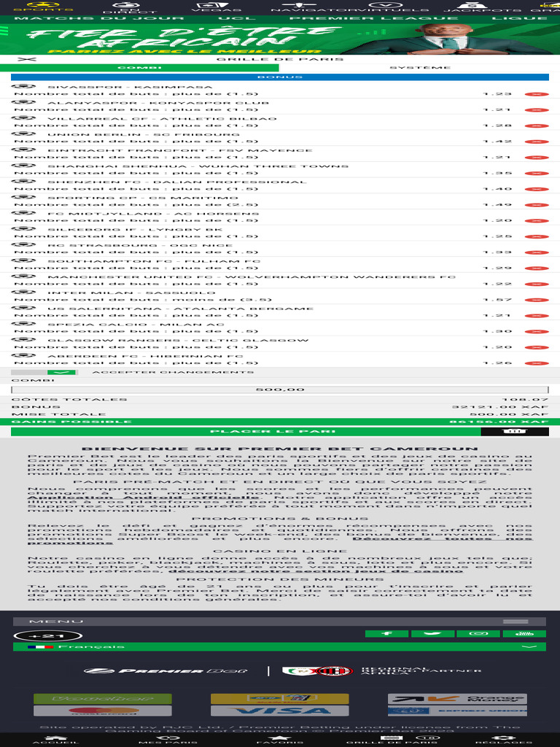Click the +21 age restriction badge
The height and width of the screenshot is (747, 560).
tap(47, 636)
